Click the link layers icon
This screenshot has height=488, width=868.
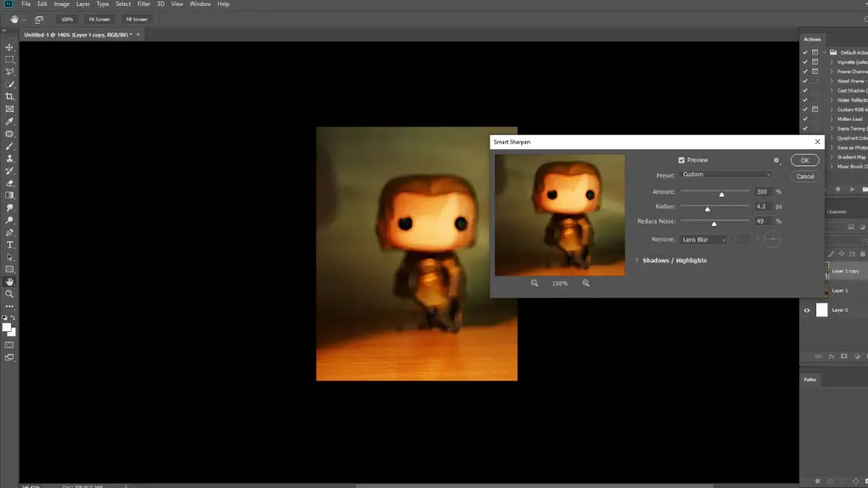pos(818,357)
